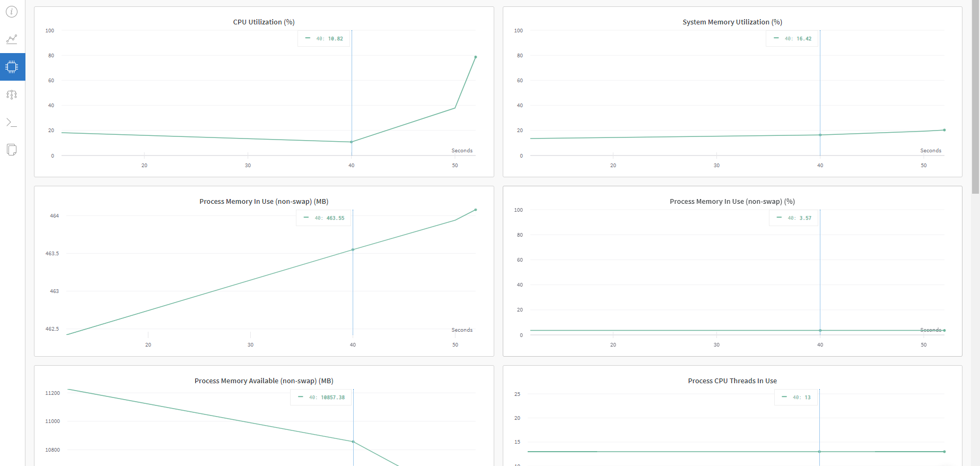Click the tooltip reading 40: 13
The image size is (980, 466).
coord(797,397)
